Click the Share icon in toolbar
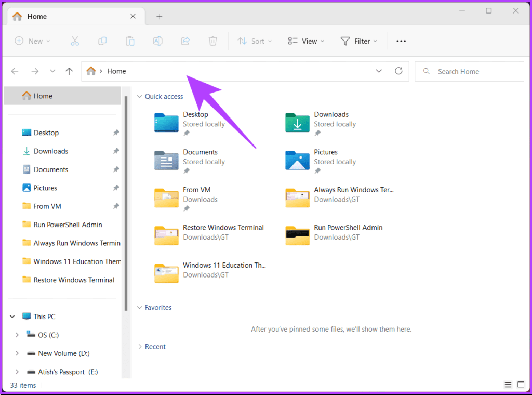Screen dimensions: 532x395 pyautogui.click(x=185, y=41)
